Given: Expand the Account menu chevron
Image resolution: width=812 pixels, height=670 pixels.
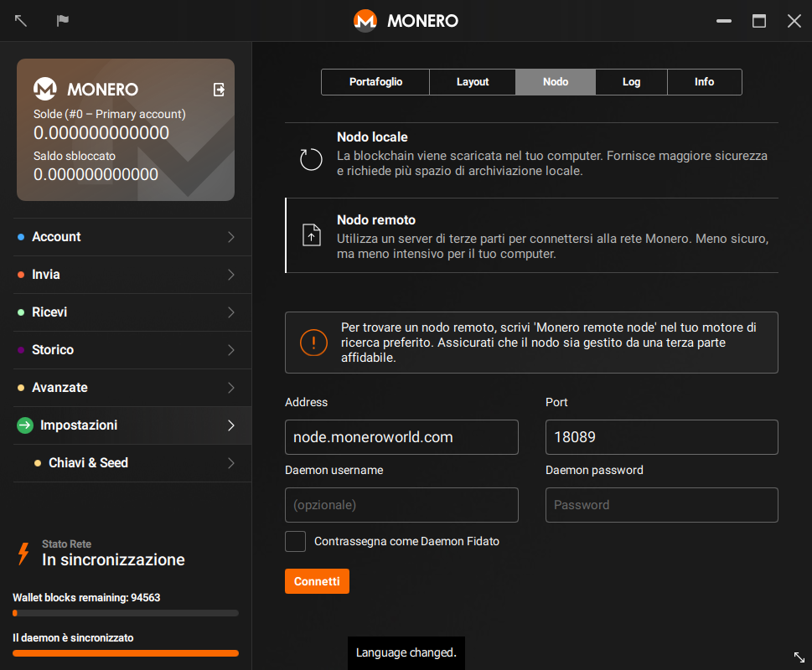Looking at the screenshot, I should point(231,237).
